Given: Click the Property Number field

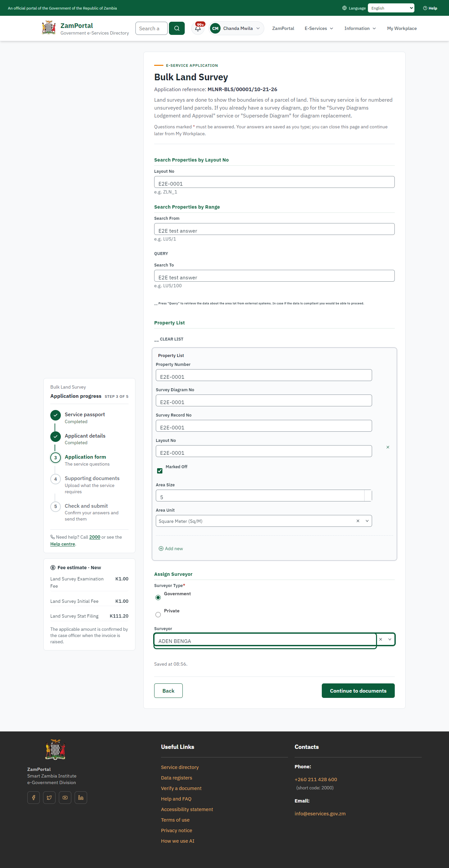Looking at the screenshot, I should coord(264,375).
